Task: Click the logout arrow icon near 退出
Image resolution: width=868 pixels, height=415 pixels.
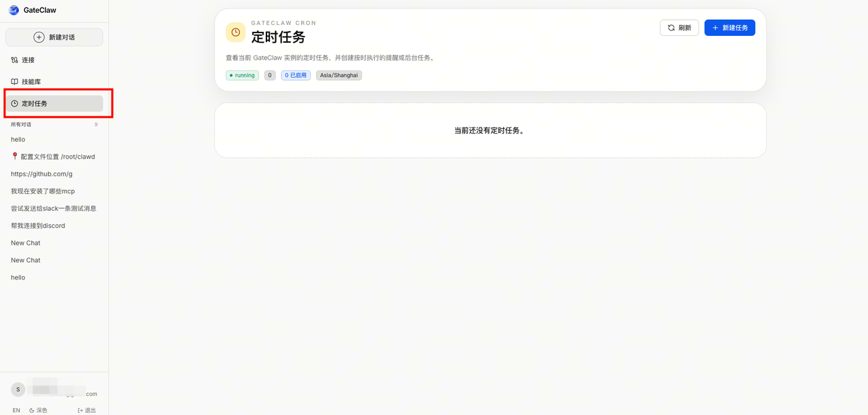Action: point(81,410)
